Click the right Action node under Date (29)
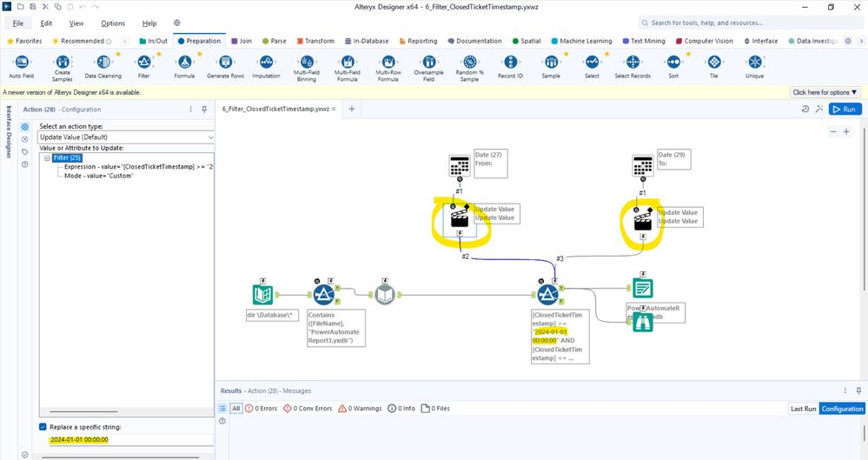The width and height of the screenshot is (868, 460). 643,223
